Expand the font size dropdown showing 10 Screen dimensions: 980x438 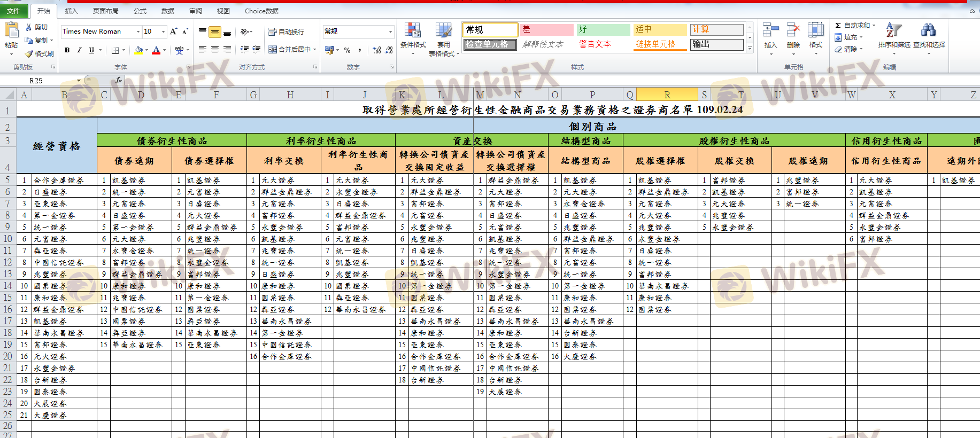(164, 32)
